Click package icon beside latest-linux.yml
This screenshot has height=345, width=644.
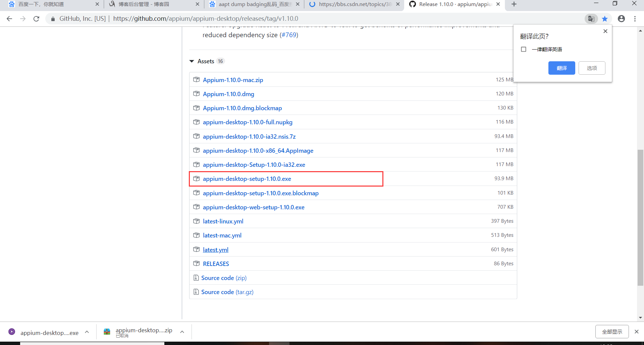click(x=197, y=221)
